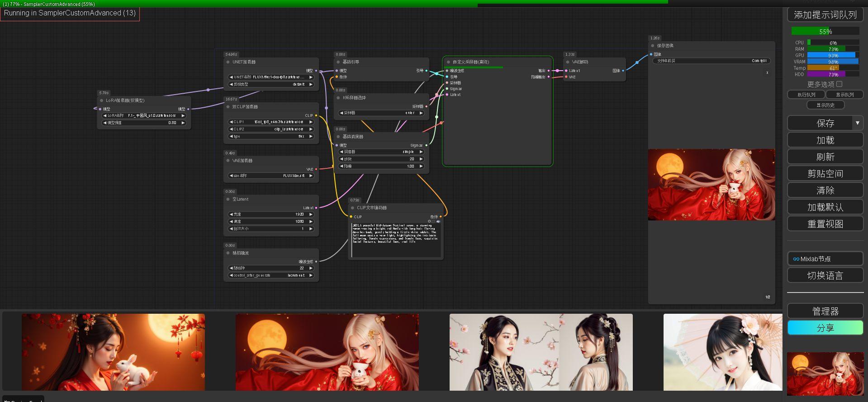The image size is (868, 402).
Task: Select the thumbnail of woman holding white rabbit
Action: (x=113, y=352)
